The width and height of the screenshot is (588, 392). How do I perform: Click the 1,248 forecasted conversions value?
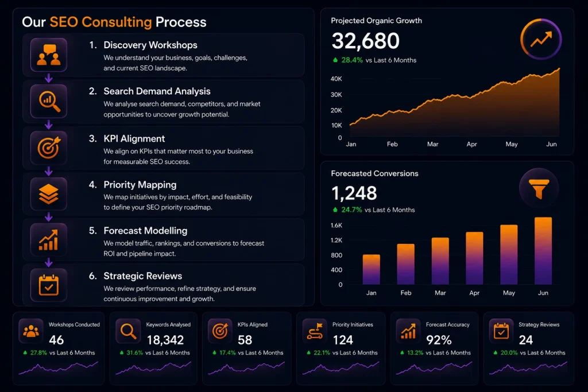(x=354, y=193)
